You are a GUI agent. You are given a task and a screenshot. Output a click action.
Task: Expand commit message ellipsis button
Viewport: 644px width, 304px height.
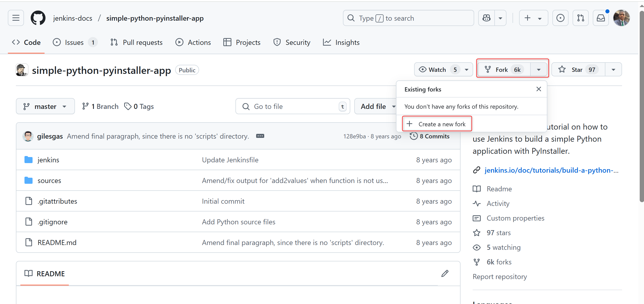point(260,136)
